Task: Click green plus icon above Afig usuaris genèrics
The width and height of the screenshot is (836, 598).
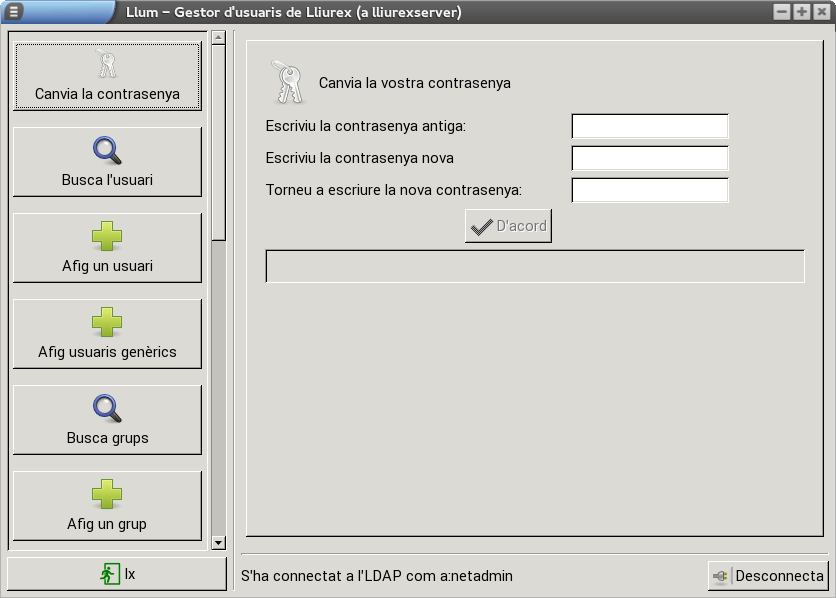Action: click(107, 323)
